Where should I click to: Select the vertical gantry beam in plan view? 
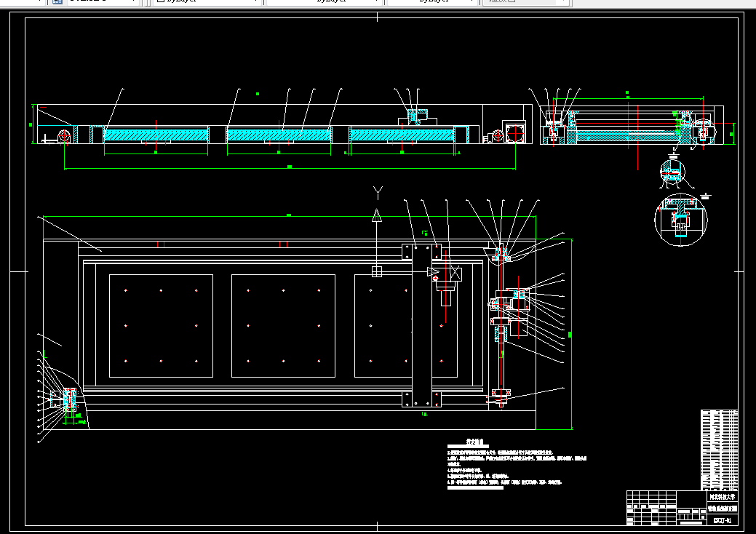(422, 326)
